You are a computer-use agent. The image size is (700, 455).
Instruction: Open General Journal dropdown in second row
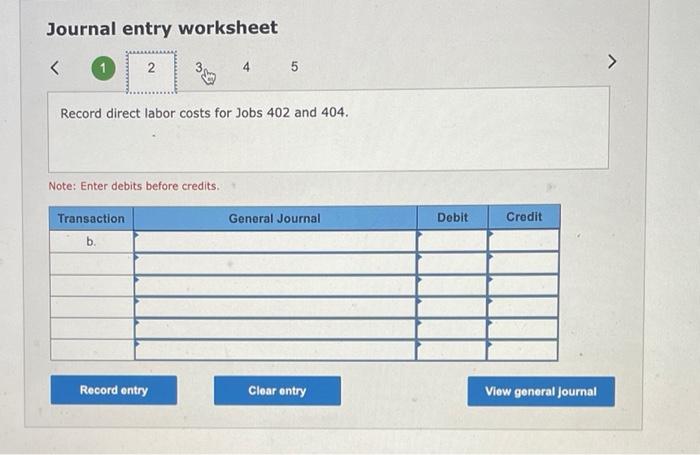click(x=275, y=263)
